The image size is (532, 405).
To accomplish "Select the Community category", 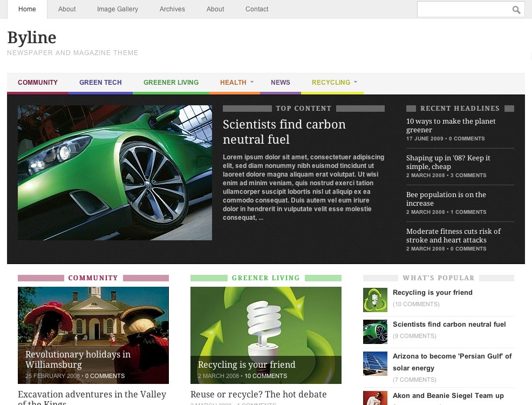I will click(38, 83).
